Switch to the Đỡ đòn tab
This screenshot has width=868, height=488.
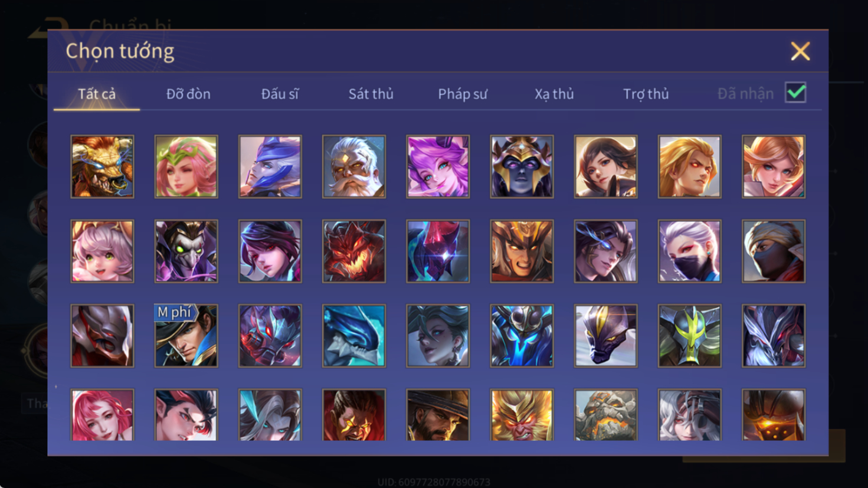pyautogui.click(x=188, y=94)
